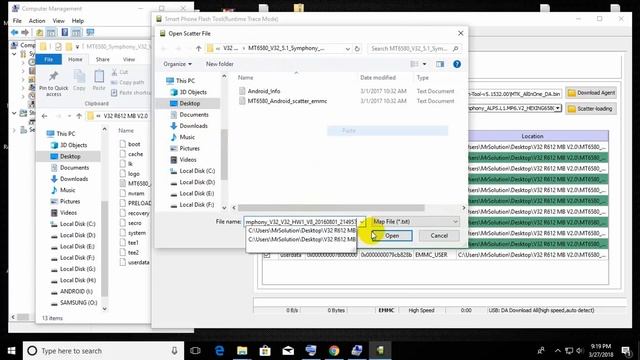Image resolution: width=640 pixels, height=360 pixels.
Task: Expand the address bar path dropdown in dialog
Action: (x=347, y=49)
